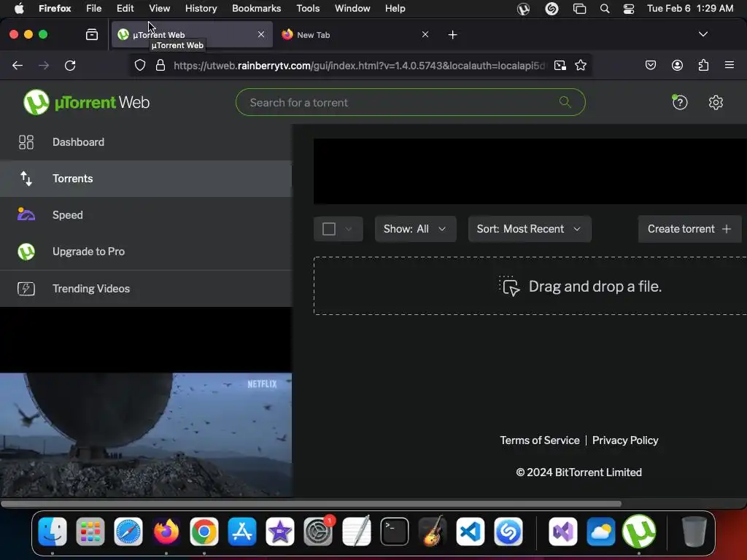Image resolution: width=747 pixels, height=560 pixels.
Task: Click the picture-in-picture icon in the address bar
Action: point(560,65)
